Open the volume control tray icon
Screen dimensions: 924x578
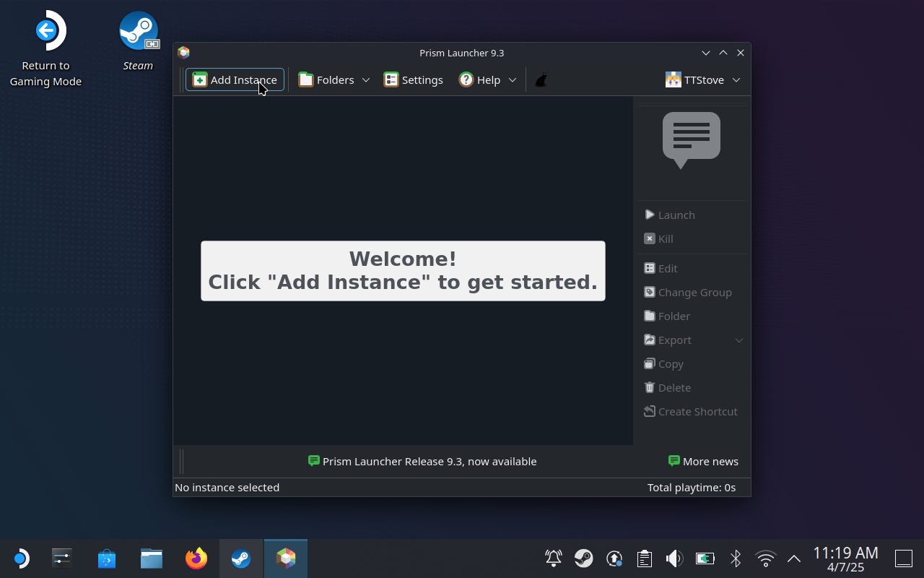(x=674, y=558)
